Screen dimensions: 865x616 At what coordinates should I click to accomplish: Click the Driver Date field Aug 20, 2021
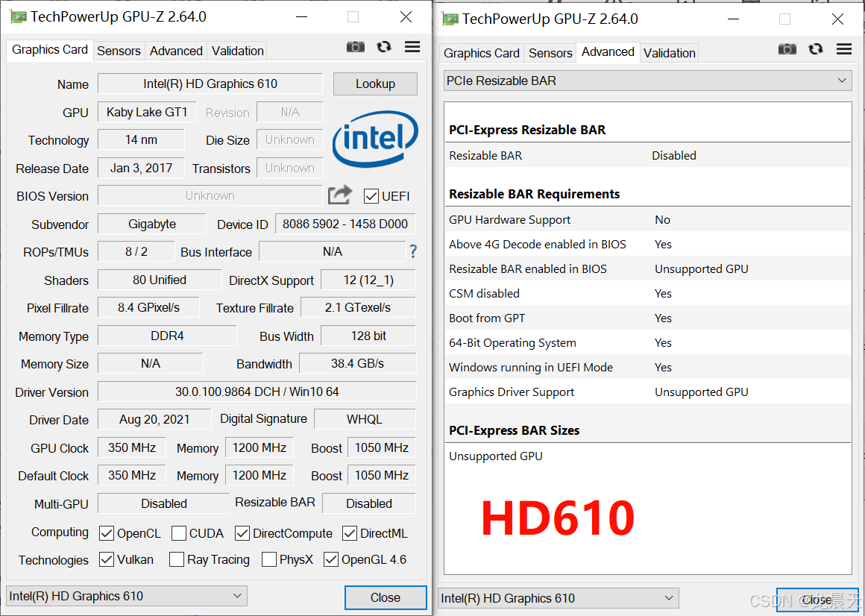(x=154, y=419)
